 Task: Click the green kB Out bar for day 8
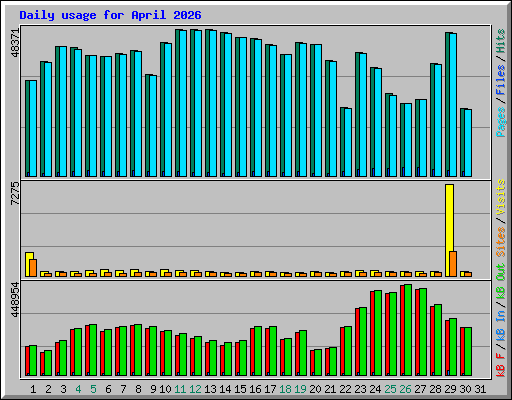click(x=138, y=350)
